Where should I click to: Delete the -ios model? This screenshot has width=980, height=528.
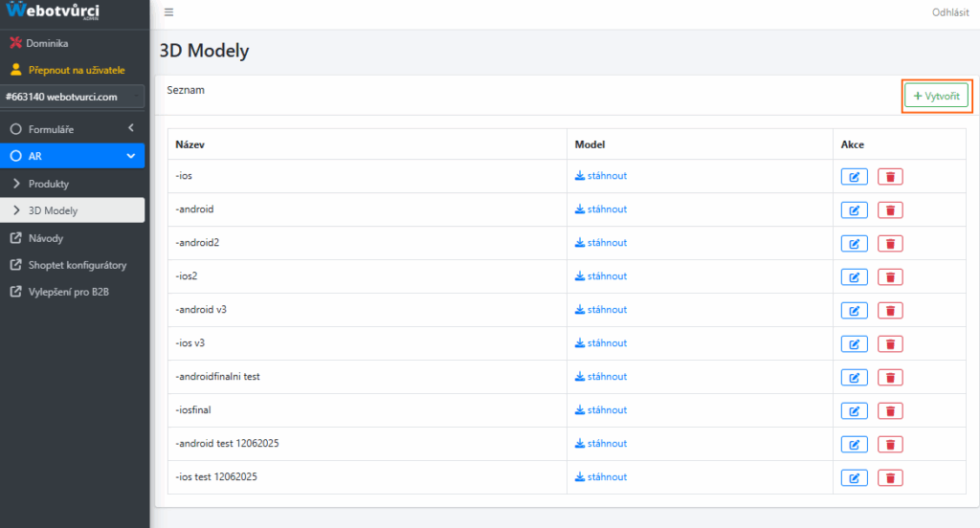tap(890, 177)
